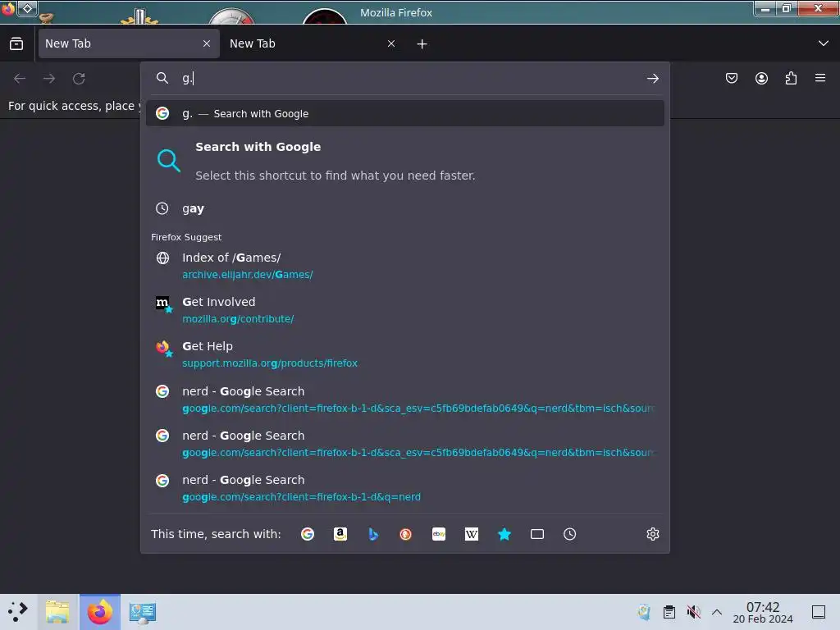Search open tabs using tabs icon
Image resolution: width=840 pixels, height=630 pixels.
(x=536, y=534)
